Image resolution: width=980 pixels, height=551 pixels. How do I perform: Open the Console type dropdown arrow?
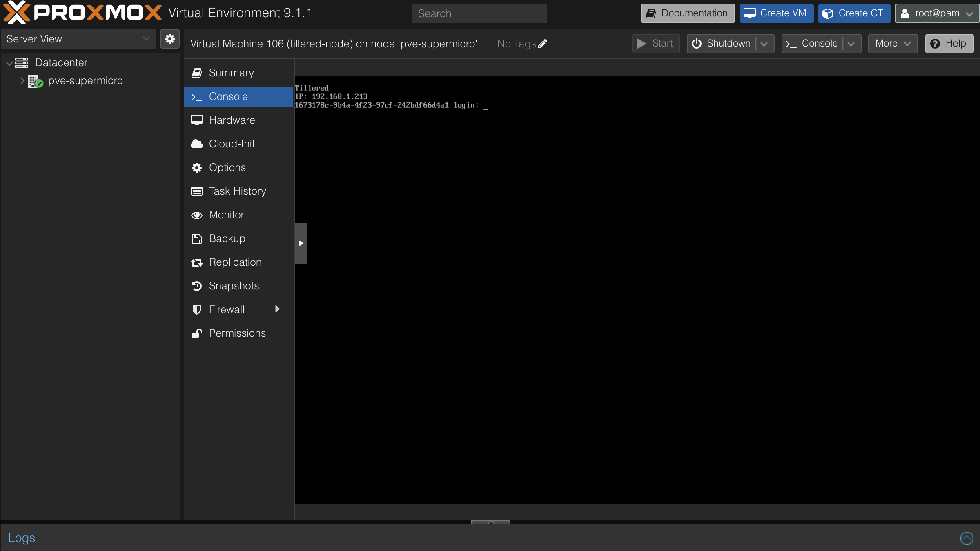pyautogui.click(x=851, y=44)
